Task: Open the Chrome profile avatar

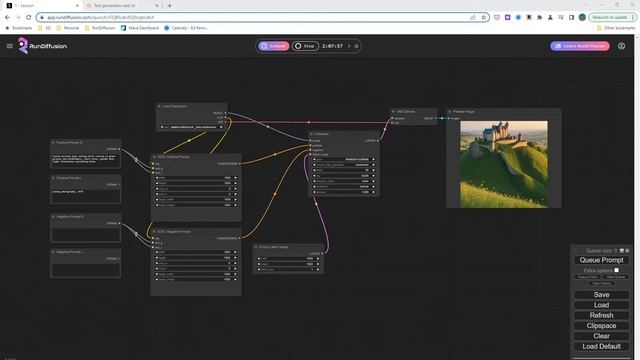Action: [582, 17]
